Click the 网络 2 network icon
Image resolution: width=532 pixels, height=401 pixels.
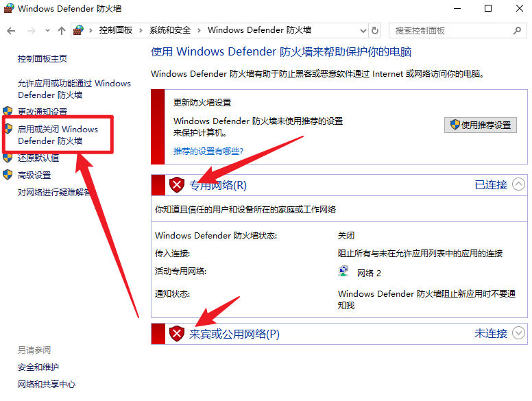tap(343, 271)
